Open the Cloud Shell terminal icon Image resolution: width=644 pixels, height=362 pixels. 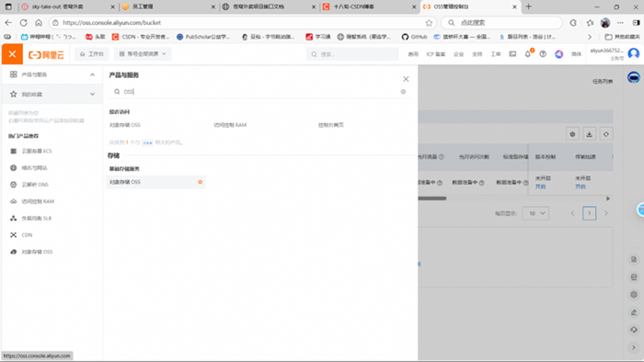coord(512,54)
